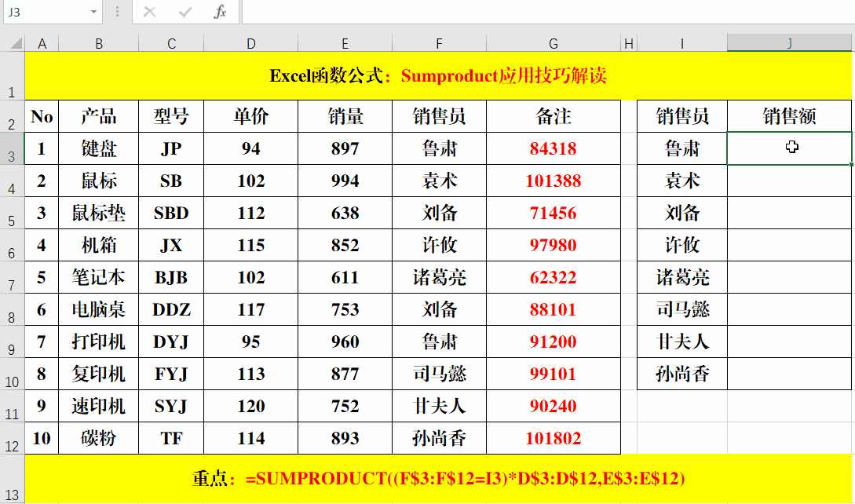Click the sales volume cell '994'

pos(345,181)
